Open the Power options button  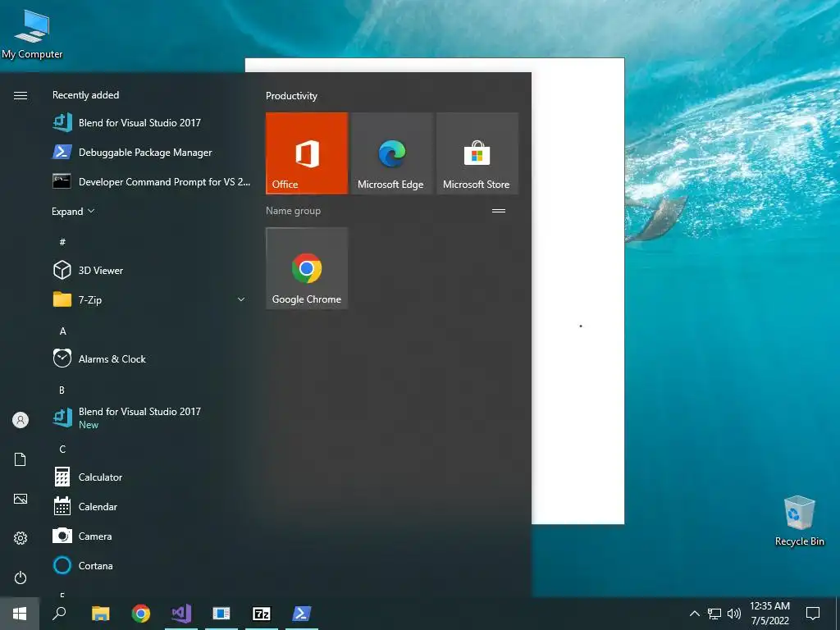click(x=21, y=577)
